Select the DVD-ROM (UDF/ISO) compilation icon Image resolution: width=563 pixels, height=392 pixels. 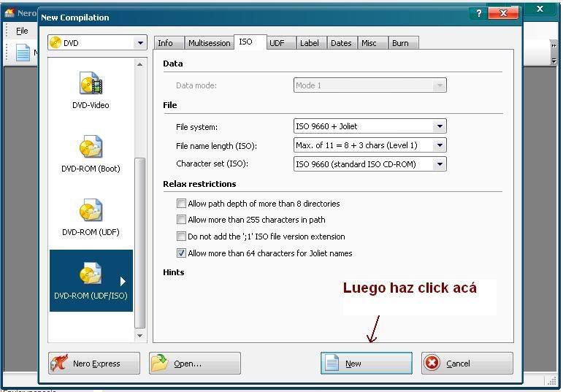91,274
